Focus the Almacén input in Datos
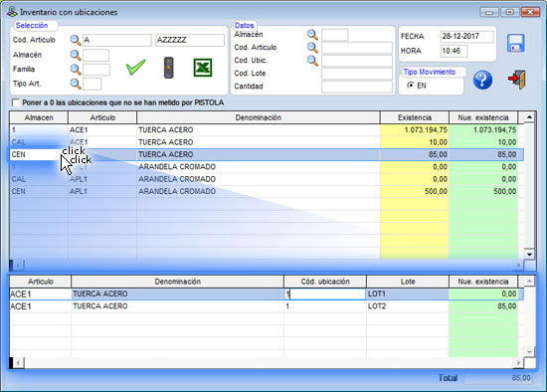This screenshot has width=547, height=392. coord(335,35)
